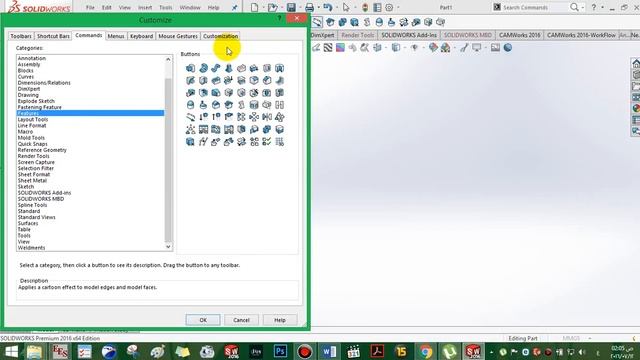Switch to the Toolbars tab
The image size is (640, 360).
[x=21, y=36]
